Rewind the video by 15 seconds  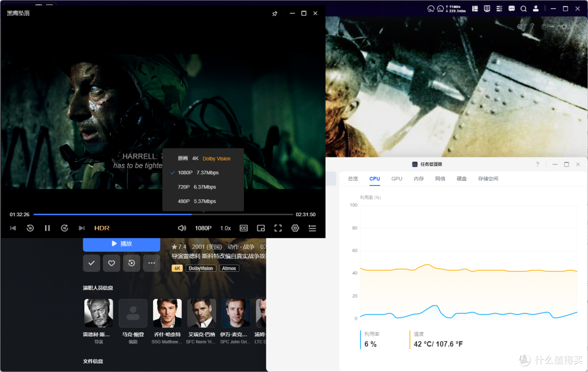click(30, 228)
